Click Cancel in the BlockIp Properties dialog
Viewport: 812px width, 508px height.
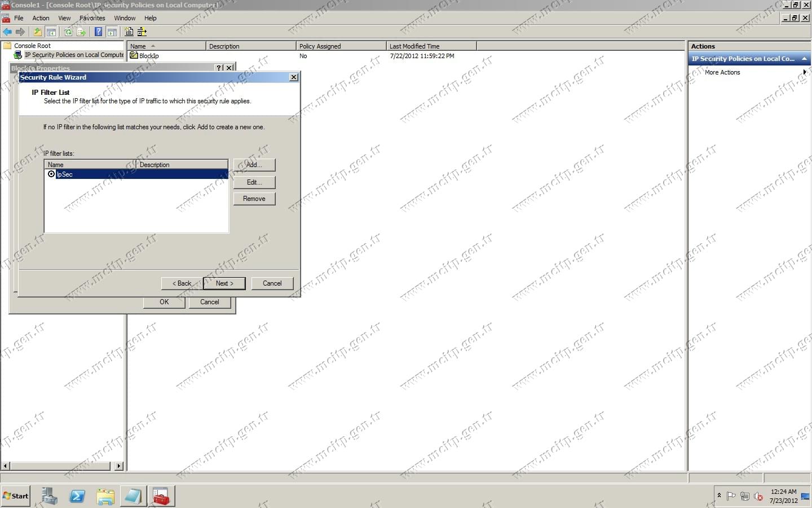click(x=210, y=302)
